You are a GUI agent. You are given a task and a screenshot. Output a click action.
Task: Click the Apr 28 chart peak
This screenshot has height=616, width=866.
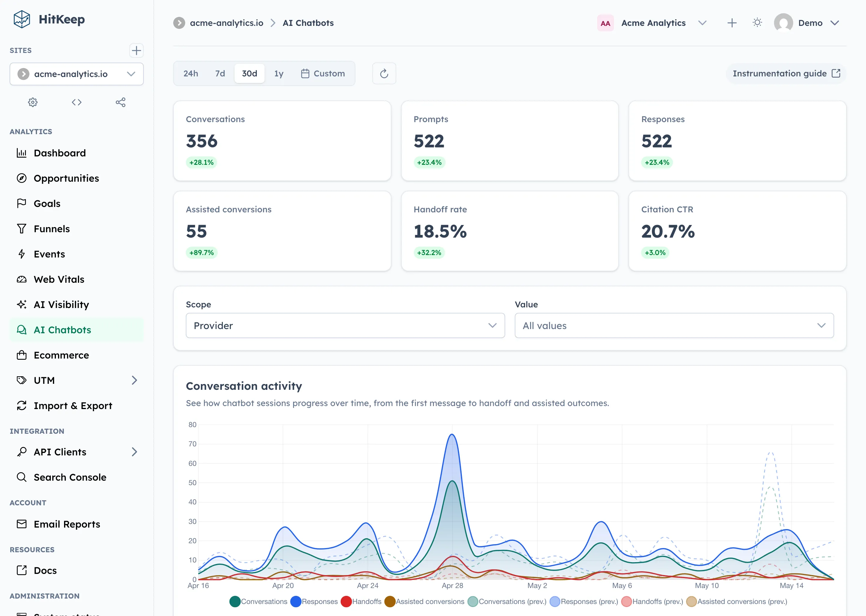(x=452, y=435)
